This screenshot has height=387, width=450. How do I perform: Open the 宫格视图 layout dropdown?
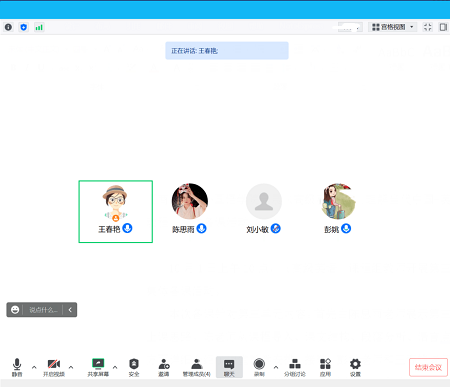pyautogui.click(x=393, y=27)
